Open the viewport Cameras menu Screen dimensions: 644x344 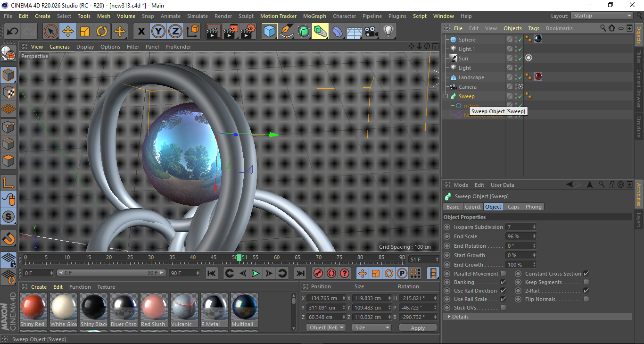click(59, 47)
